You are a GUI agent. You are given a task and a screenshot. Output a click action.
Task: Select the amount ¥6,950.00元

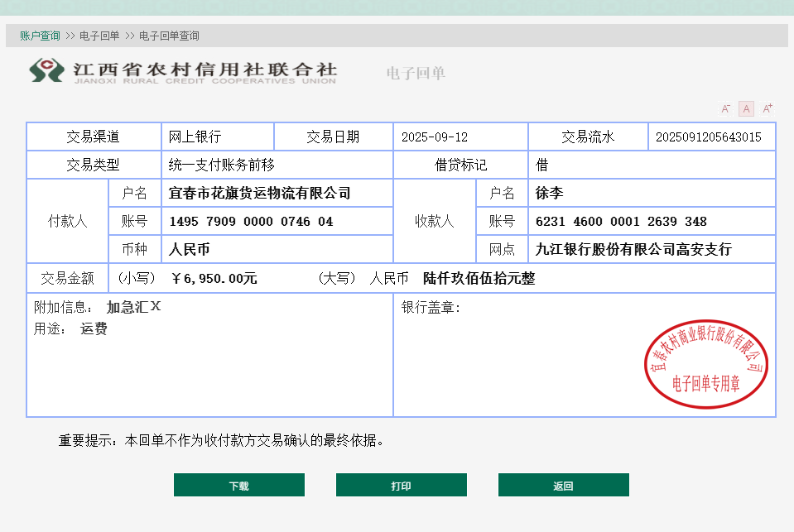pos(214,278)
